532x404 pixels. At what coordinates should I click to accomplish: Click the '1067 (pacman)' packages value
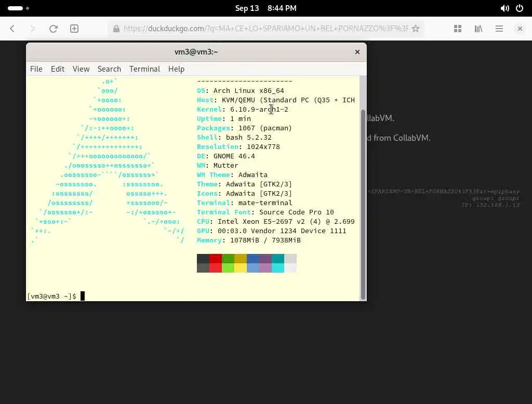coord(265,128)
